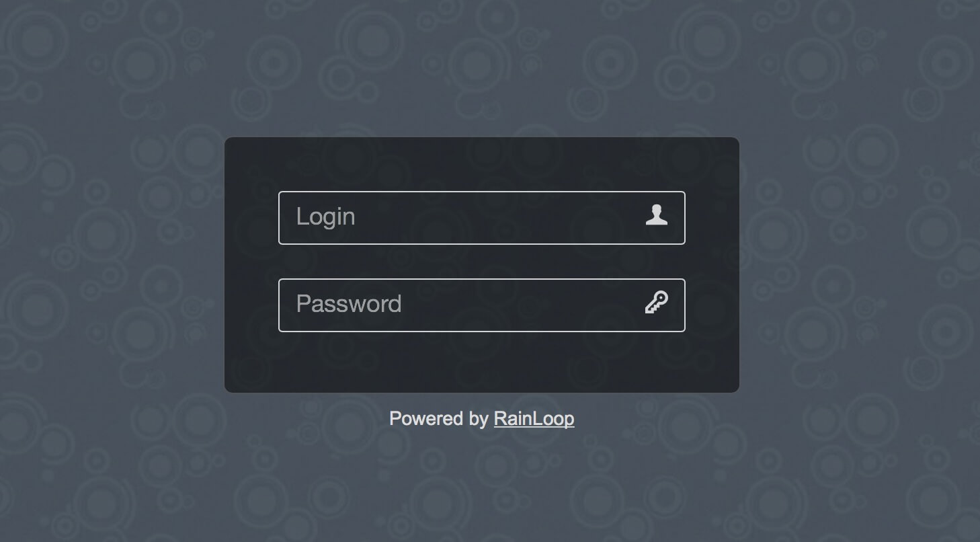This screenshot has width=980, height=542.
Task: Click the dark panel area below Password field
Action: coord(482,362)
